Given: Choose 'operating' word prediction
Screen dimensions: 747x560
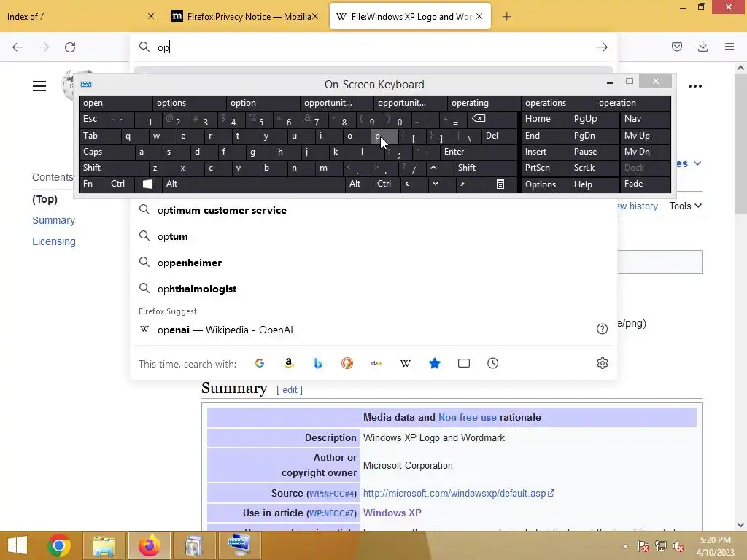Looking at the screenshot, I should coord(484,103).
